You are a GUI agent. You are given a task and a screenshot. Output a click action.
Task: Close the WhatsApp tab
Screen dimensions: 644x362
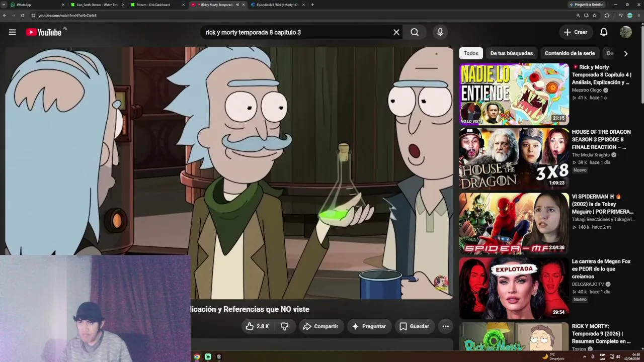63,5
